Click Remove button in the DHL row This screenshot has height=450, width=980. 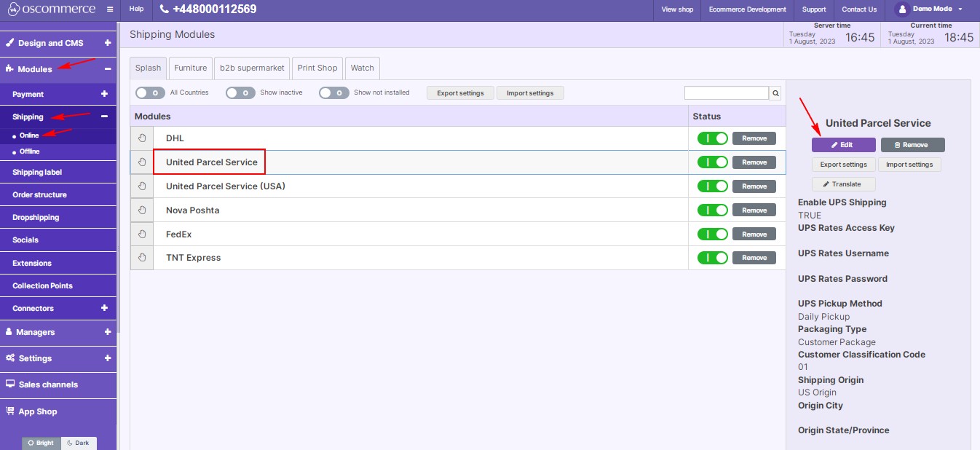754,138
